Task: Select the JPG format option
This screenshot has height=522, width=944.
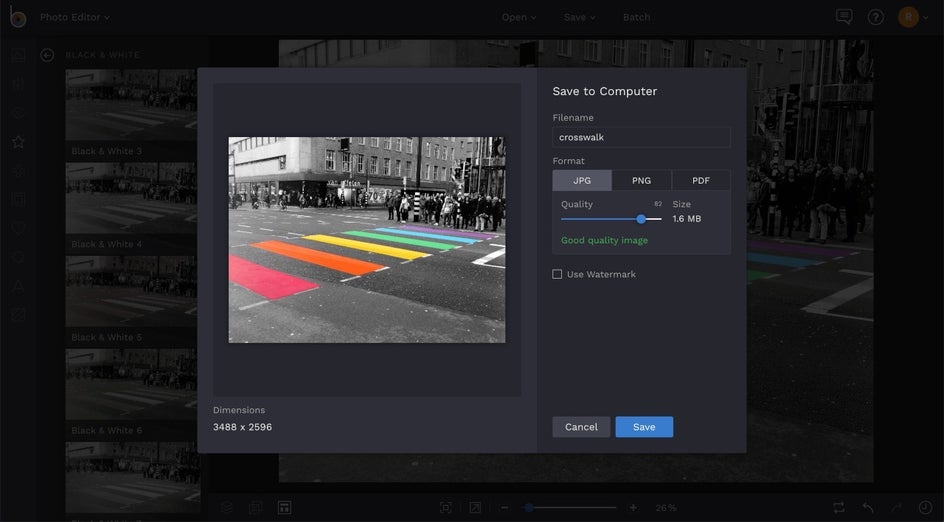Action: click(x=582, y=180)
